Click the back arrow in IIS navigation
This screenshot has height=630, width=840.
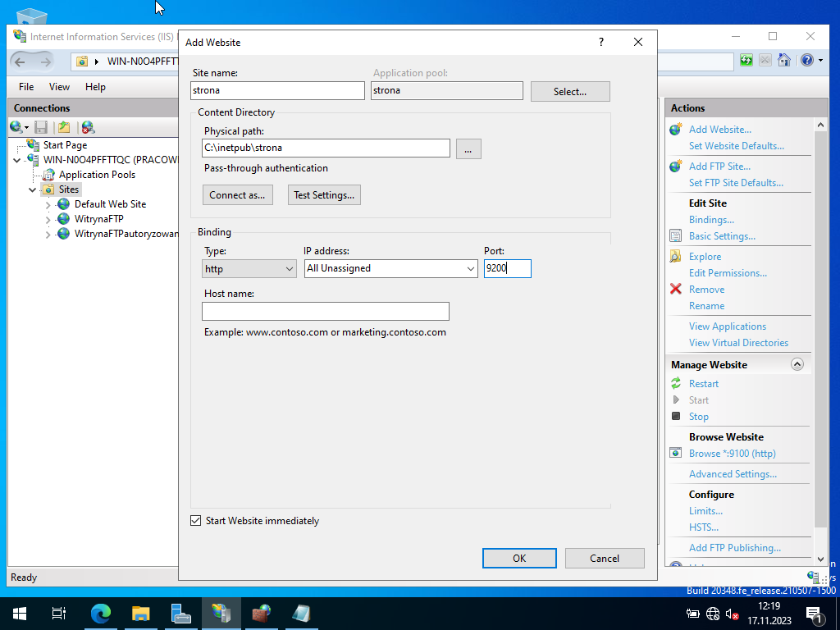(x=20, y=62)
